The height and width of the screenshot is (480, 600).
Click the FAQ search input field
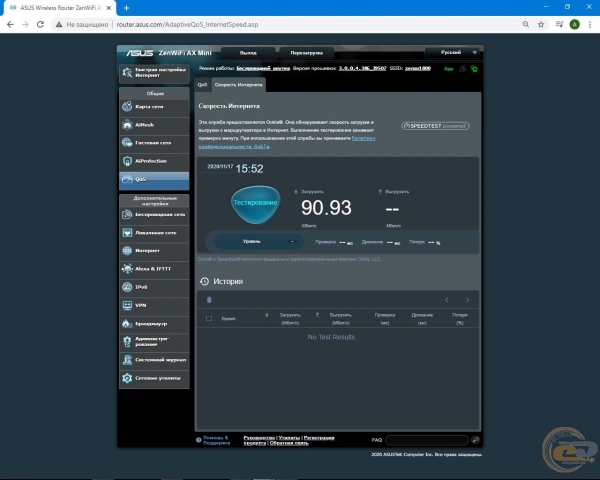click(x=427, y=440)
